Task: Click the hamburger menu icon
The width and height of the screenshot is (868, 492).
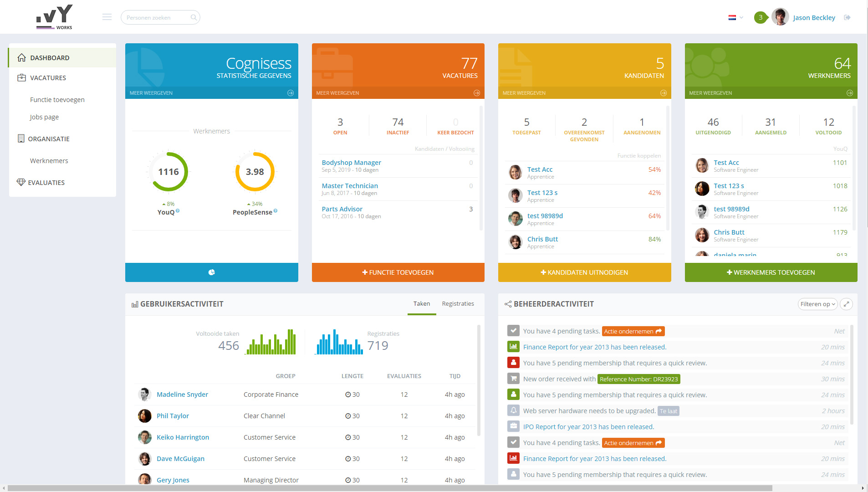Action: coord(107,16)
